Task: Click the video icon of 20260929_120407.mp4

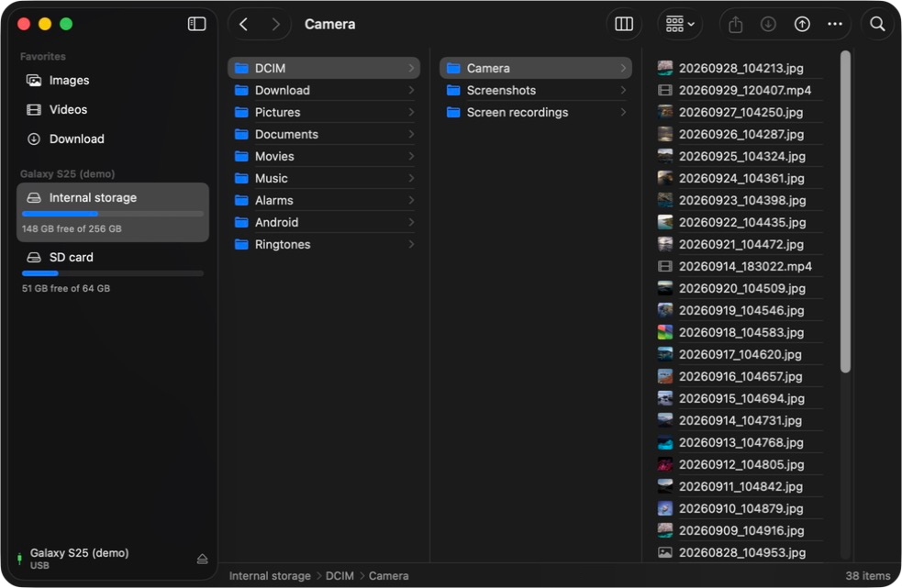Action: tap(665, 90)
